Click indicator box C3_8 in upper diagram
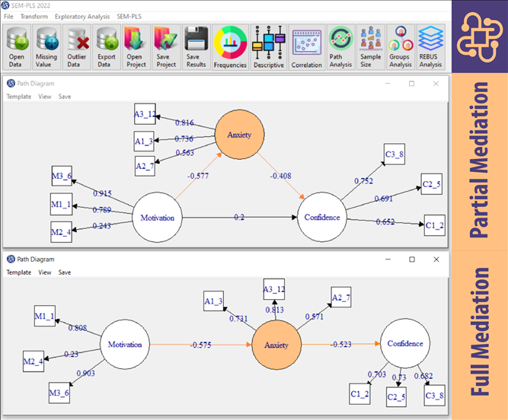The height and width of the screenshot is (420, 508). click(x=395, y=154)
